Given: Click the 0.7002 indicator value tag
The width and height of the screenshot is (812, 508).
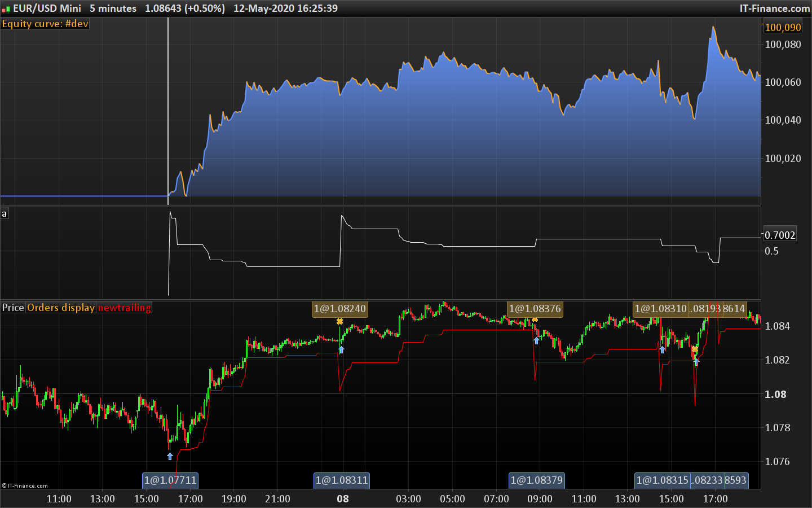Looking at the screenshot, I should coord(780,235).
